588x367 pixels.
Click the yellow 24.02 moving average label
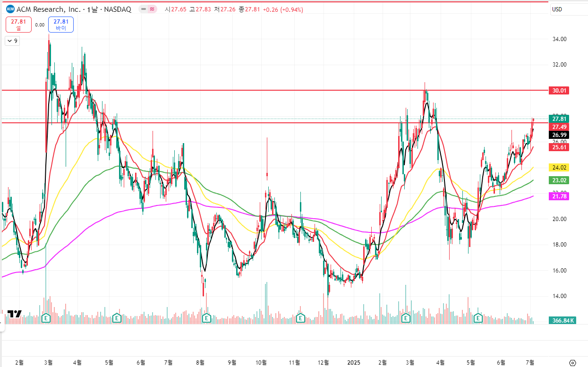tap(559, 167)
